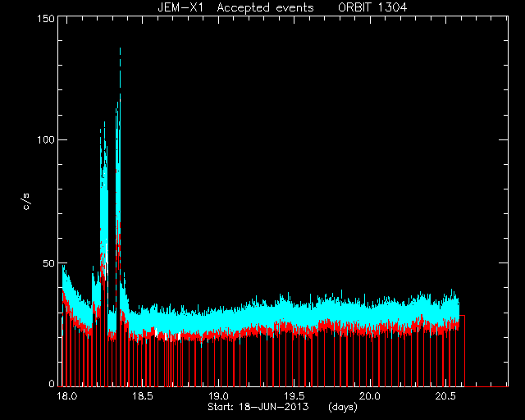This screenshot has width=525, height=420.
Task: Click the '(days)' unit label
Action: pos(343,407)
